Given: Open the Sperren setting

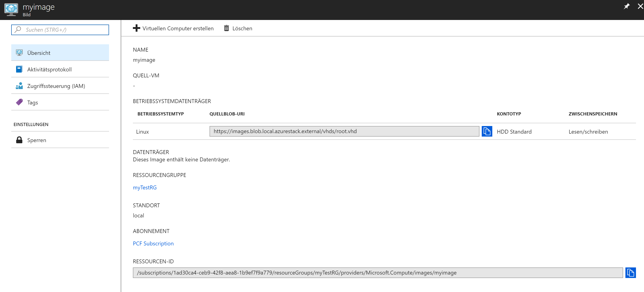Looking at the screenshot, I should [60, 140].
